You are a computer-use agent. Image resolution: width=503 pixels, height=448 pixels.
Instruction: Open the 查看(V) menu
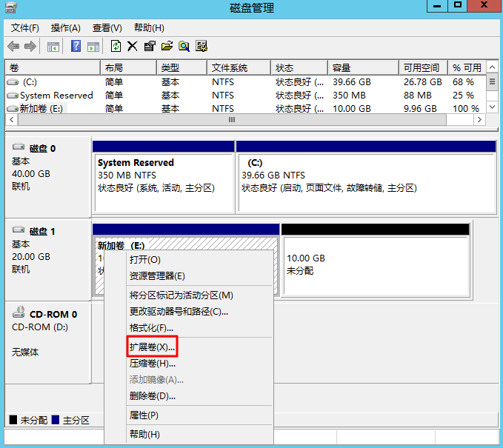pyautogui.click(x=107, y=28)
